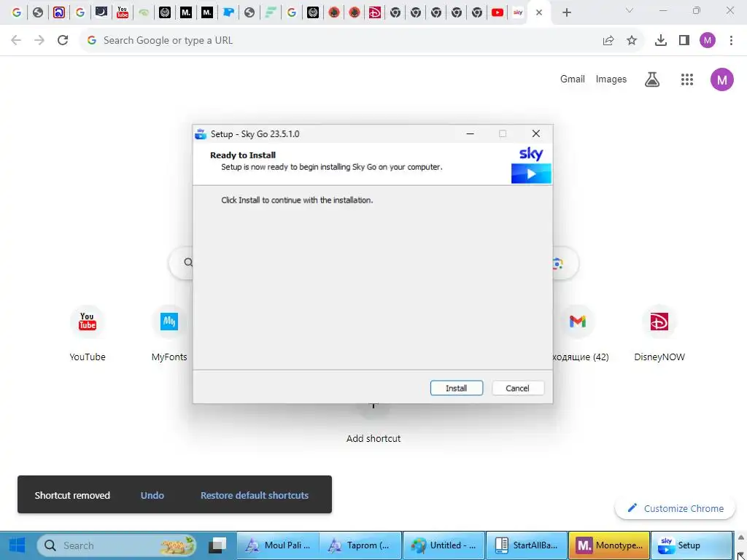Viewport: 747px width, 560px height.
Task: Click the taskbar Search box
Action: (x=117, y=545)
